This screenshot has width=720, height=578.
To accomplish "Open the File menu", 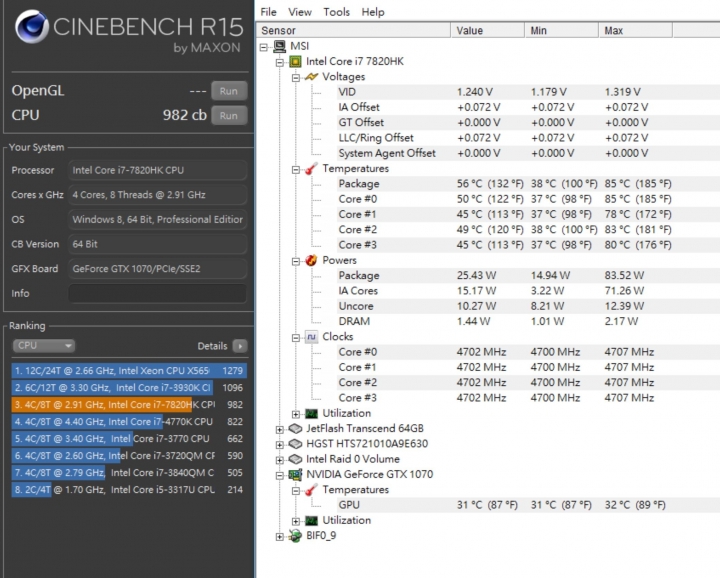I will [x=268, y=12].
